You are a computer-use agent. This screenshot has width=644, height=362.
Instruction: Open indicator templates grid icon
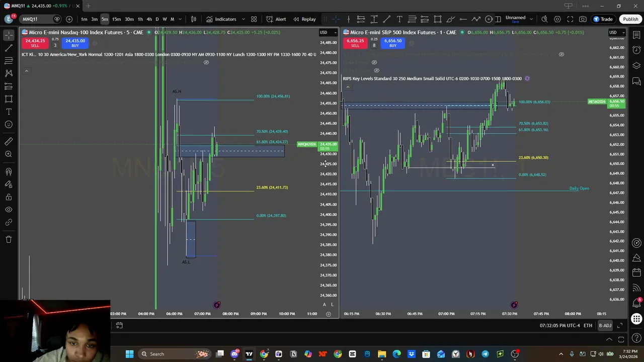coord(254,19)
